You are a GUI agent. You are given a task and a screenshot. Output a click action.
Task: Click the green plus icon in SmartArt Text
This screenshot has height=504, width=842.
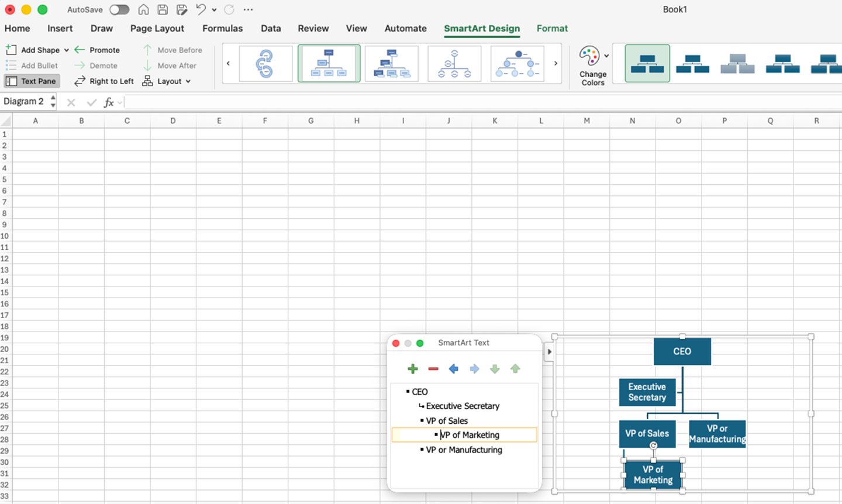[x=413, y=369]
